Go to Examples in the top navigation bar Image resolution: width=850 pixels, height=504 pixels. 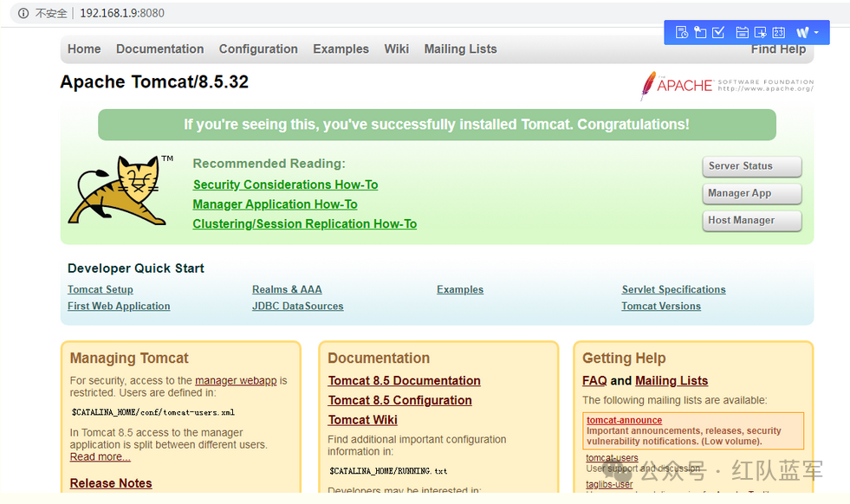point(341,48)
